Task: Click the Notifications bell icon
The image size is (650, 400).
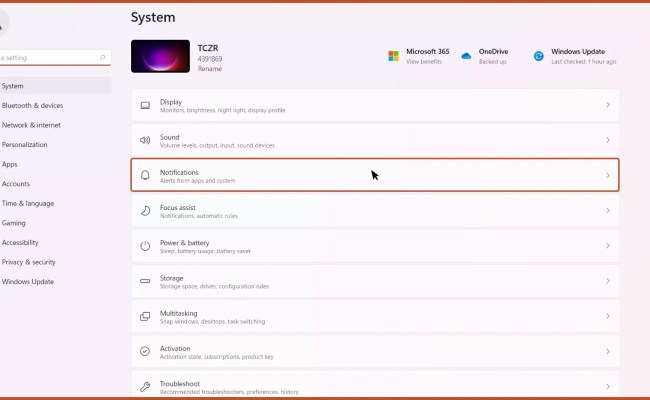Action: [145, 175]
